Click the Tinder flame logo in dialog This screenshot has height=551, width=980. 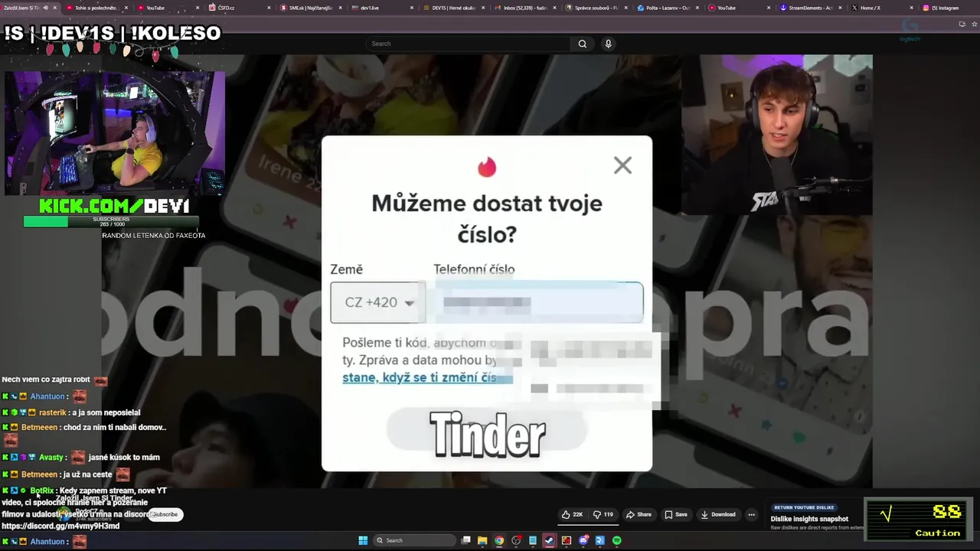[487, 167]
